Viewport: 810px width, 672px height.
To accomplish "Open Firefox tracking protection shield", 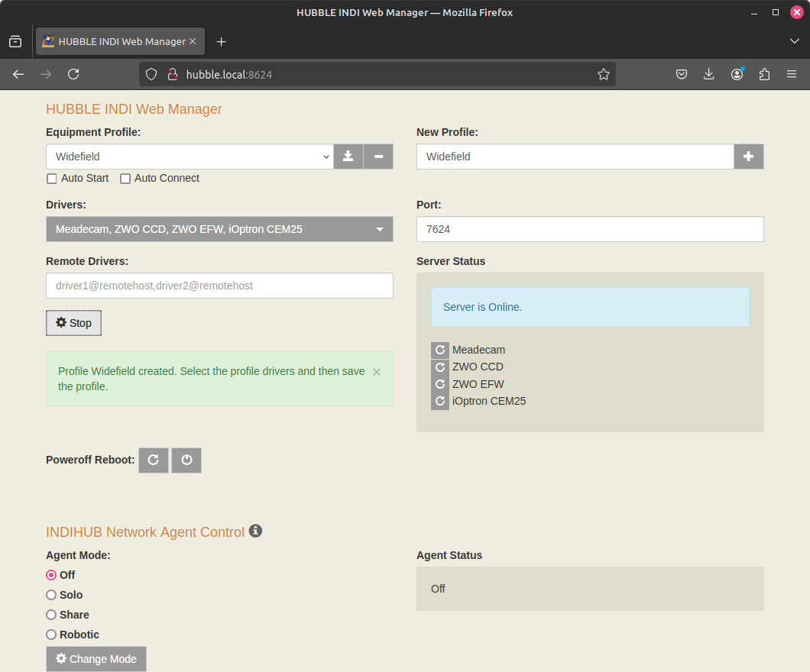I will click(151, 74).
